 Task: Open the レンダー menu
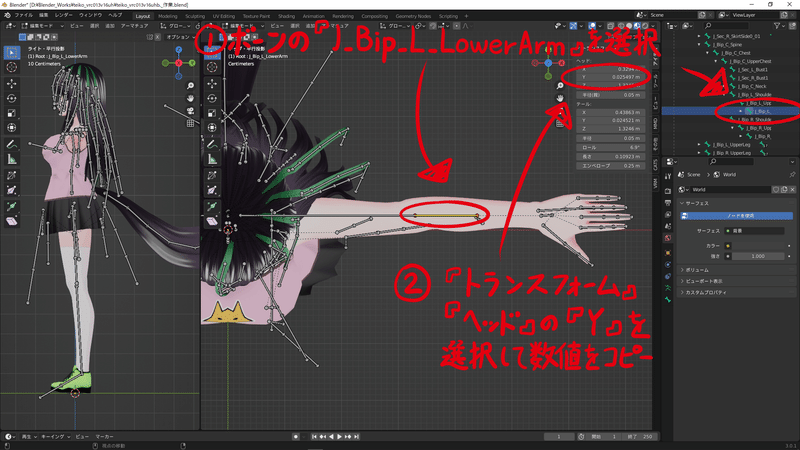[x=64, y=15]
